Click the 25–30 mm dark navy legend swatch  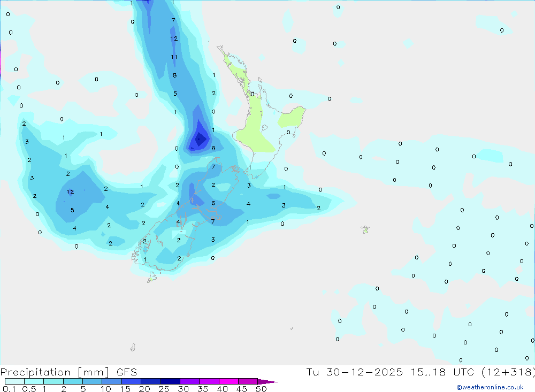click(170, 381)
